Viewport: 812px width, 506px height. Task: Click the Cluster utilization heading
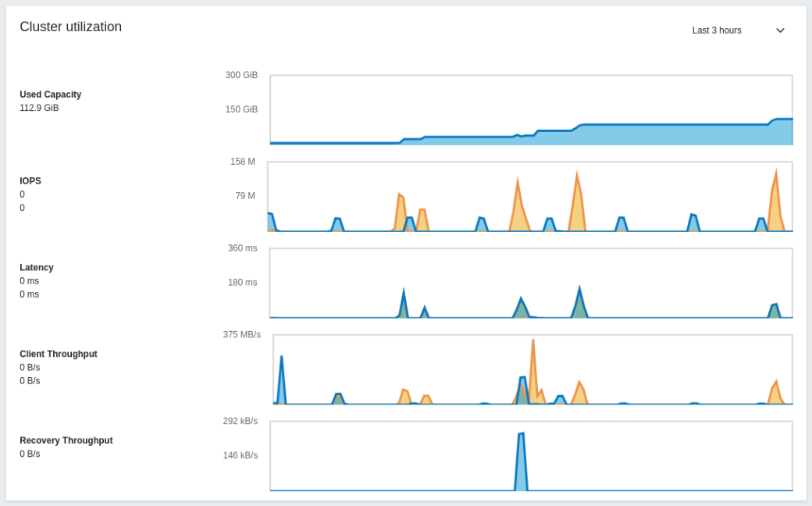(x=70, y=26)
